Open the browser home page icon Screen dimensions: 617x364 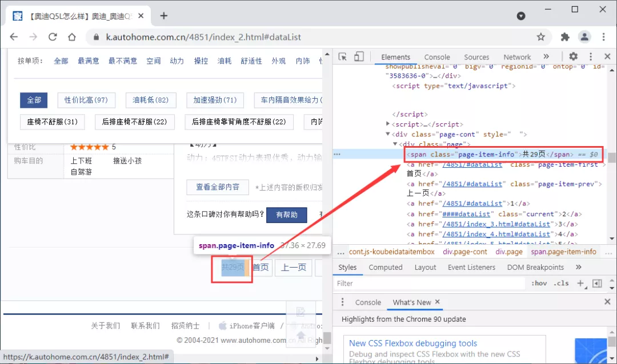point(71,37)
